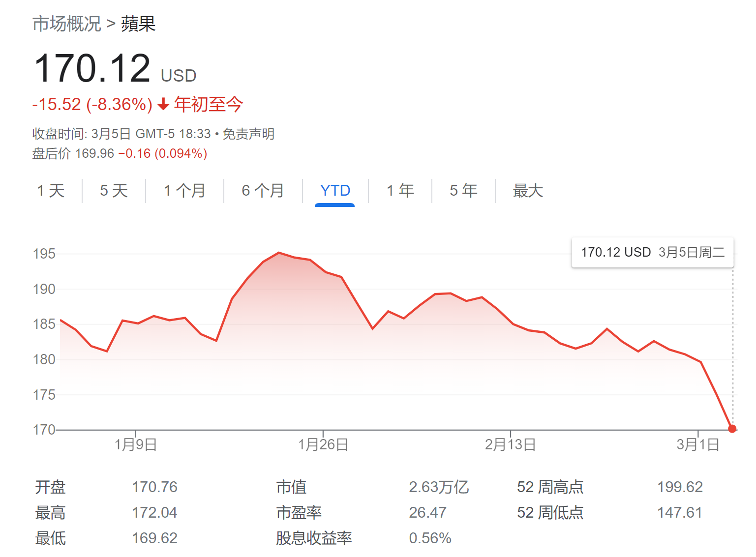The image size is (756, 557).
Task: Click the large 170.12 price text
Action: [92, 68]
